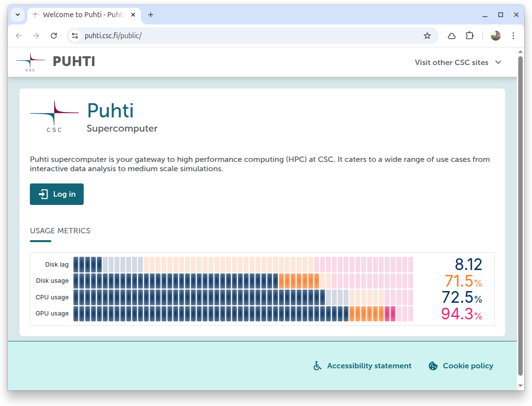Open a new browser tab
The width and height of the screenshot is (532, 406).
[x=151, y=15]
